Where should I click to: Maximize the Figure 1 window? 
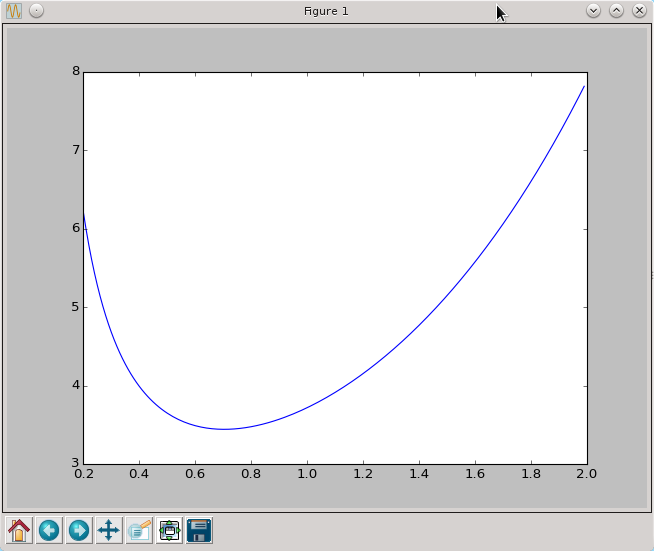tap(616, 11)
